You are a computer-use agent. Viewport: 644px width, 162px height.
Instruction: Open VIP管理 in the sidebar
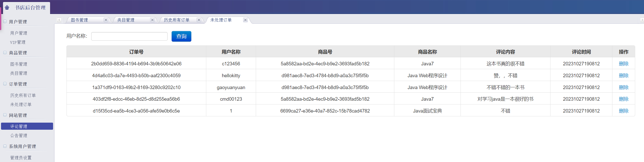(18, 42)
